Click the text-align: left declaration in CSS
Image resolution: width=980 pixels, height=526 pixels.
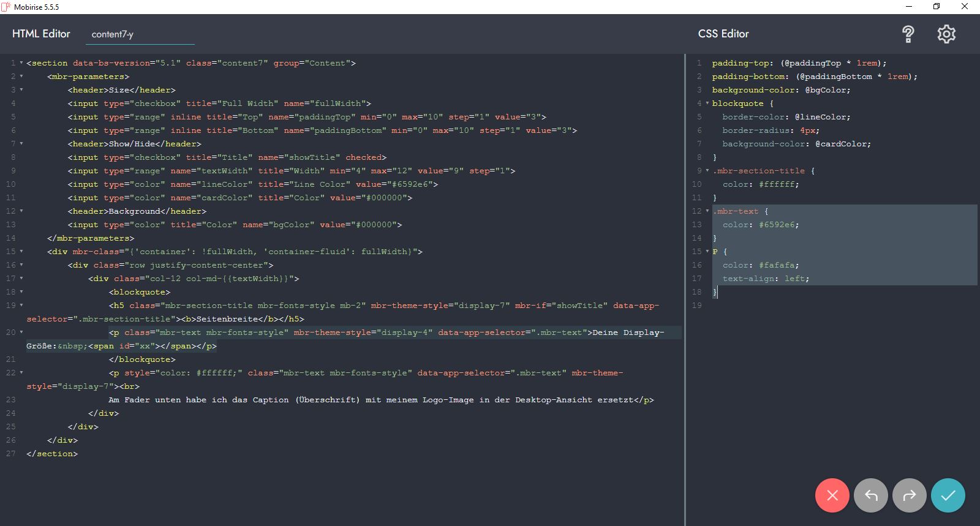766,279
